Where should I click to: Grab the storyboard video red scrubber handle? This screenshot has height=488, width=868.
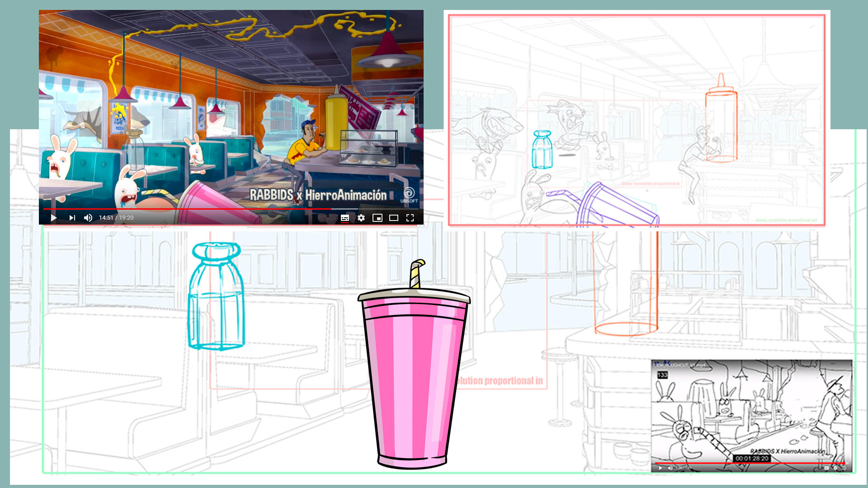click(x=844, y=463)
